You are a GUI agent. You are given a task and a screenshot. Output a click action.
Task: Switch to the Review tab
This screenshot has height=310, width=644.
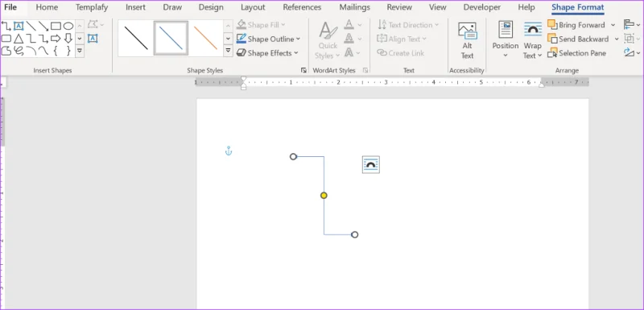tap(399, 7)
